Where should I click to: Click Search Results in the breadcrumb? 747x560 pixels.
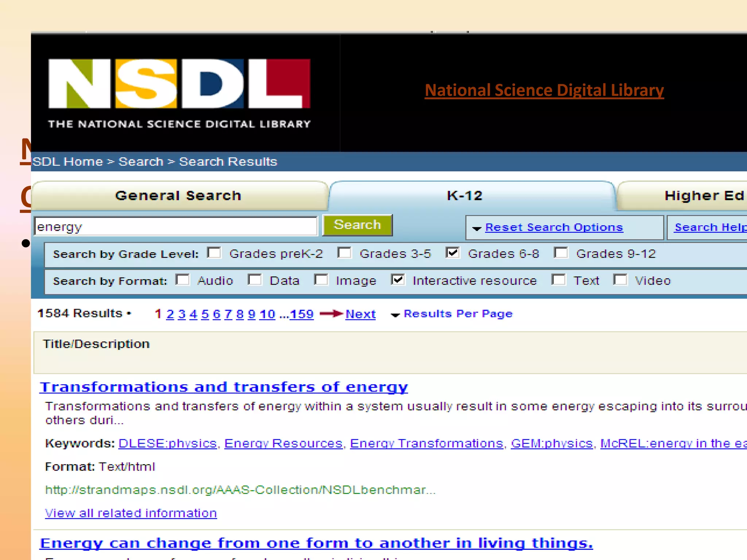228,162
